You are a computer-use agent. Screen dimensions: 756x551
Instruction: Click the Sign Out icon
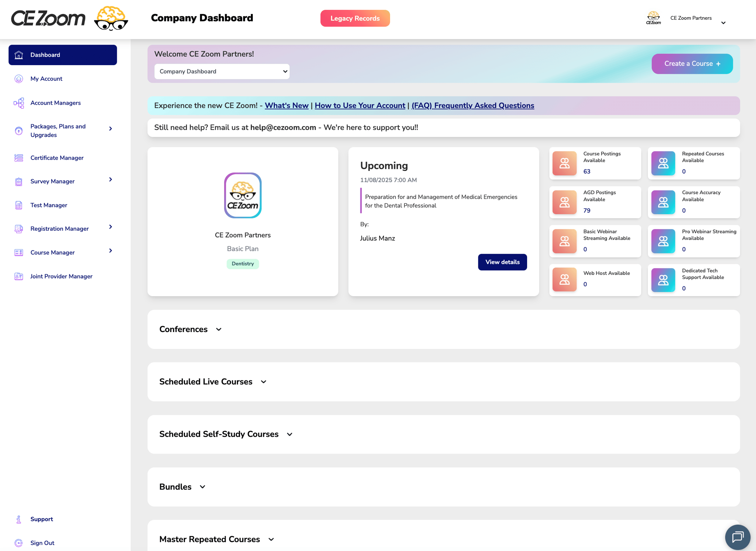[x=18, y=543]
